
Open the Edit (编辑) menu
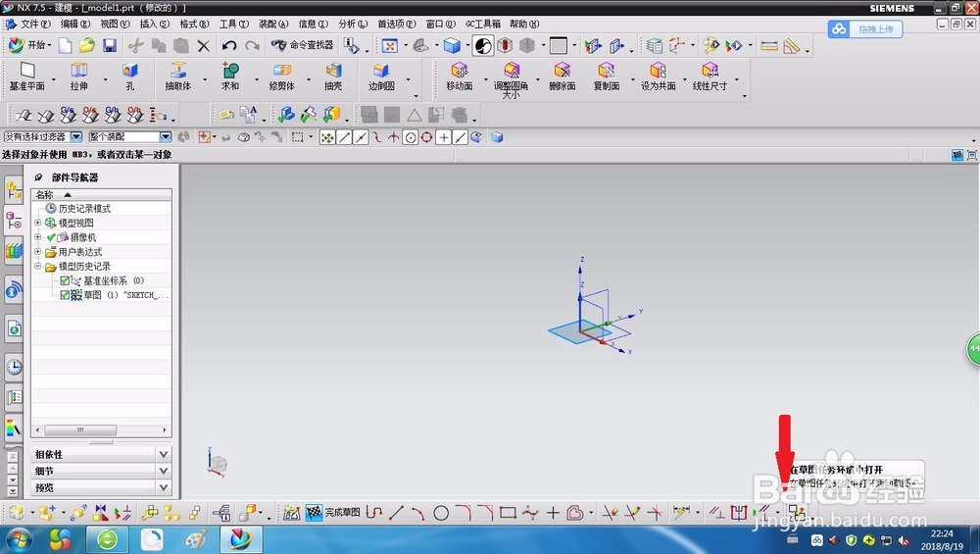[75, 24]
